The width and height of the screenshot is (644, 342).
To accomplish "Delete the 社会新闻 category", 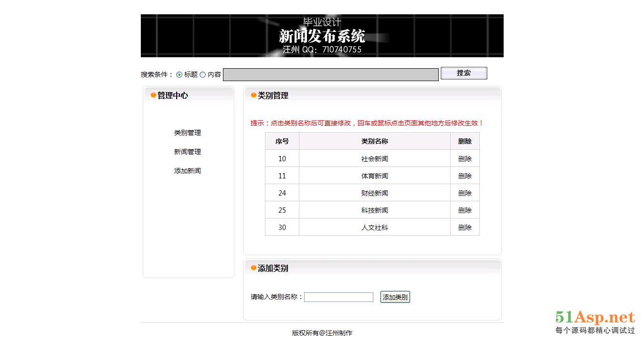I will click(465, 159).
